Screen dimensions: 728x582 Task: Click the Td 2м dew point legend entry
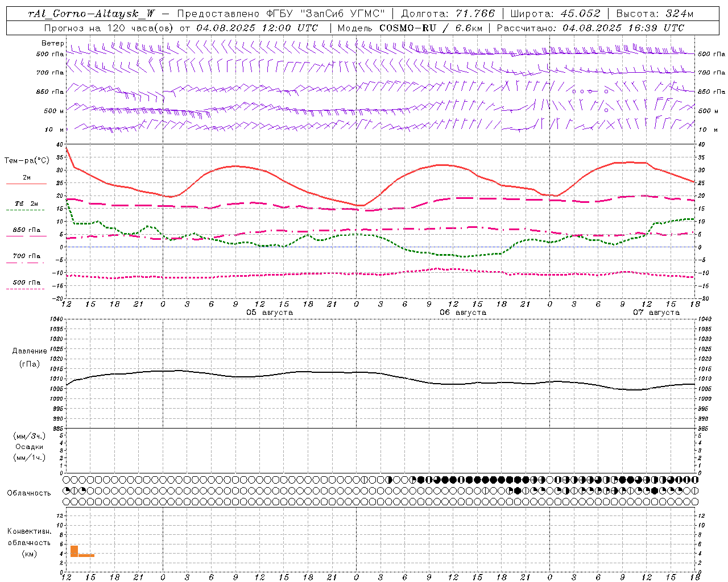(x=27, y=203)
